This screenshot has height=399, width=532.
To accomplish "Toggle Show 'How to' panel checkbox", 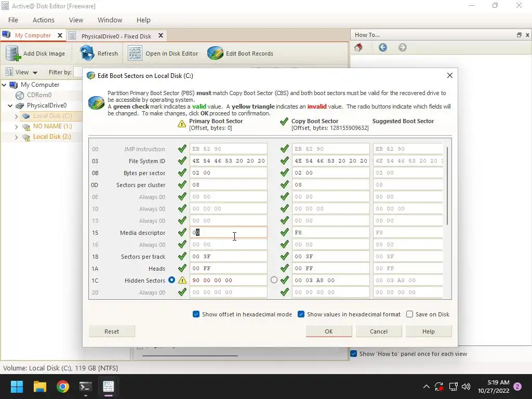I will 353,353.
